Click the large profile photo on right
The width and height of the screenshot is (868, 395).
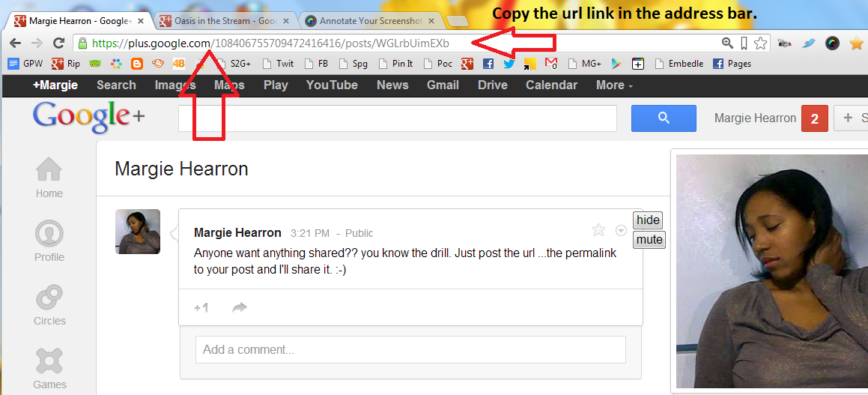point(772,271)
